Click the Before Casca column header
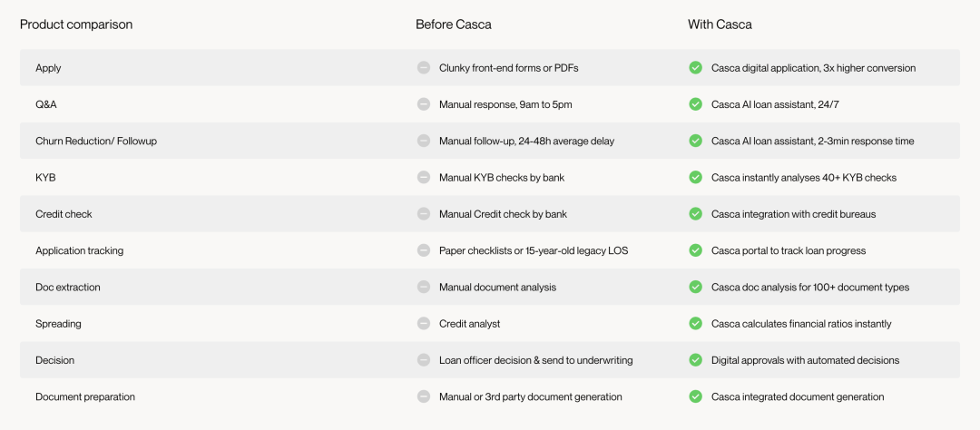Image resolution: width=980 pixels, height=430 pixels. click(x=454, y=25)
